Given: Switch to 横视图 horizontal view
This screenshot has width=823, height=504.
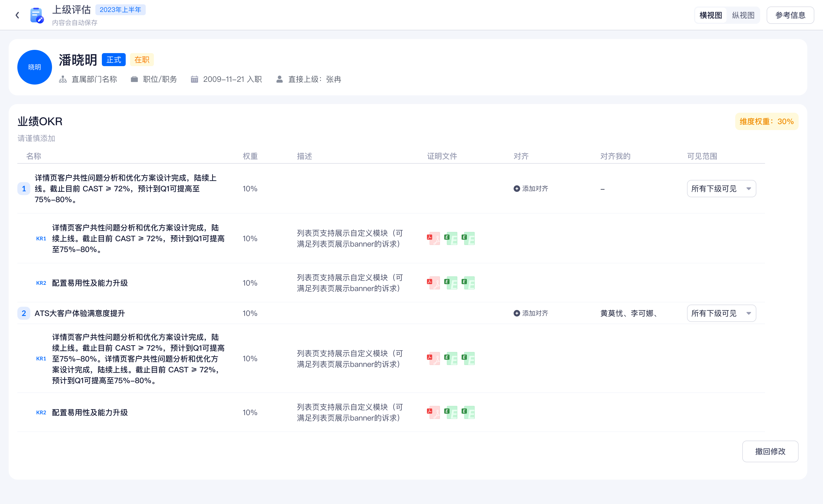Looking at the screenshot, I should coord(710,15).
